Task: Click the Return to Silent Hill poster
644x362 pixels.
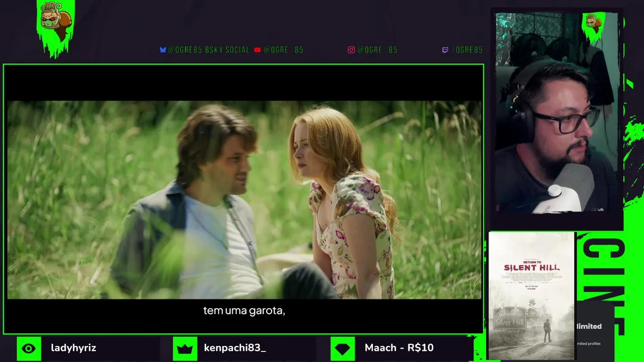Action: point(532,296)
